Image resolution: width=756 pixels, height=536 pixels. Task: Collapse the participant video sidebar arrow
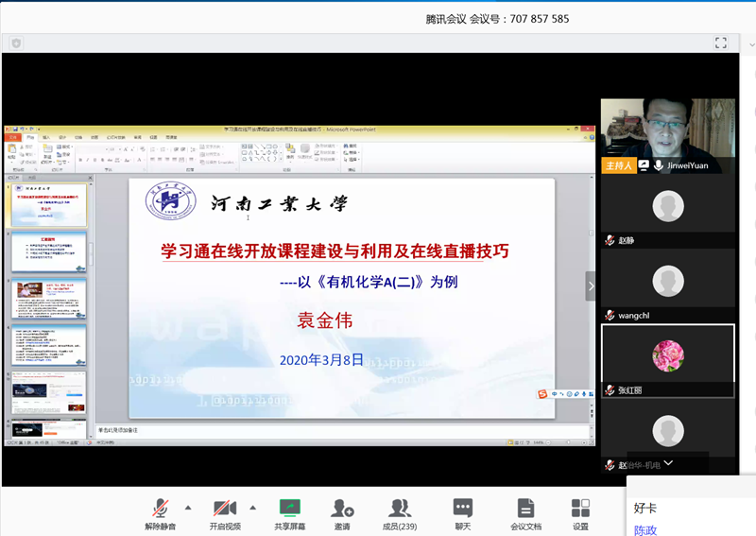click(x=592, y=285)
